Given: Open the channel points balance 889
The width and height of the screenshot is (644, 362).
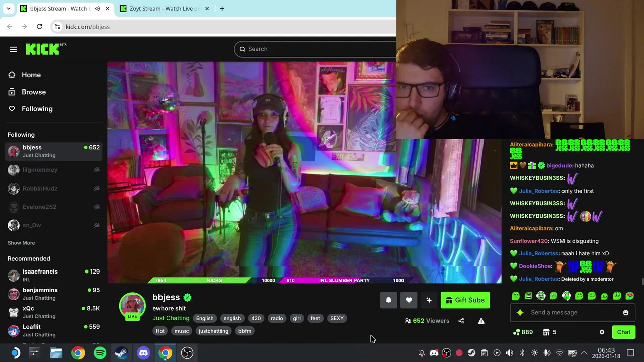Looking at the screenshot, I should coord(523,332).
